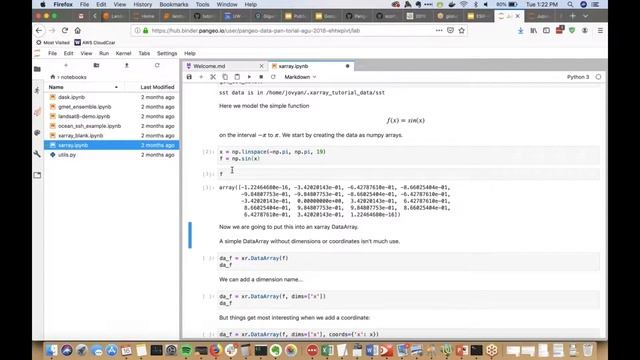This screenshot has height=360, width=640.
Task: Open the Run menu
Action: (x=104, y=53)
